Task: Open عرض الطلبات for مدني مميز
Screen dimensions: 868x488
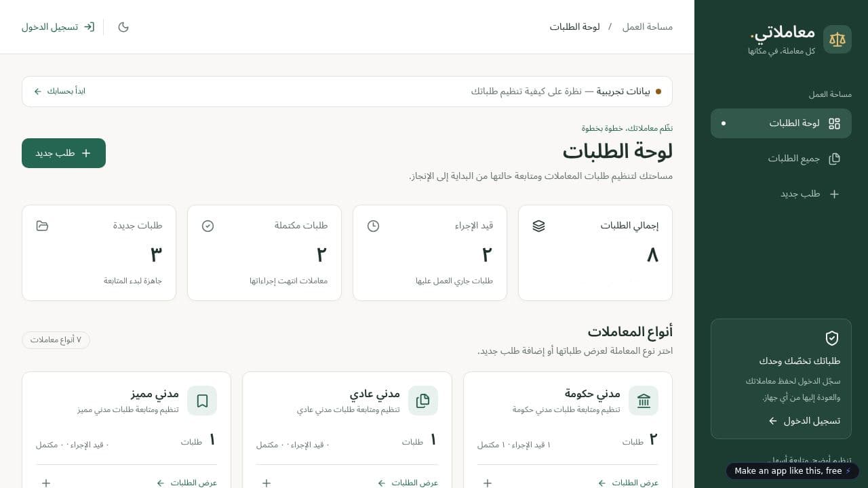Action: click(x=186, y=483)
